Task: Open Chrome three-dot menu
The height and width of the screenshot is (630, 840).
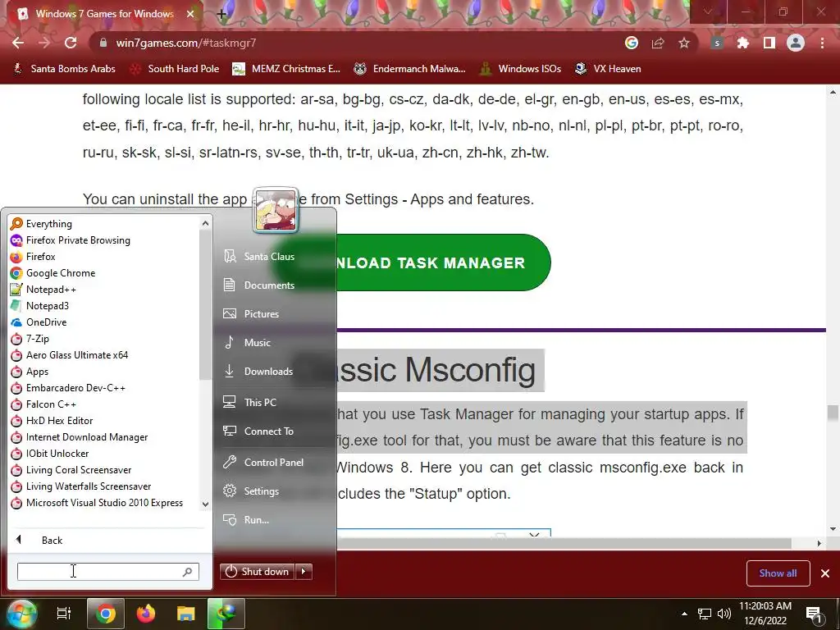Action: 822,43
